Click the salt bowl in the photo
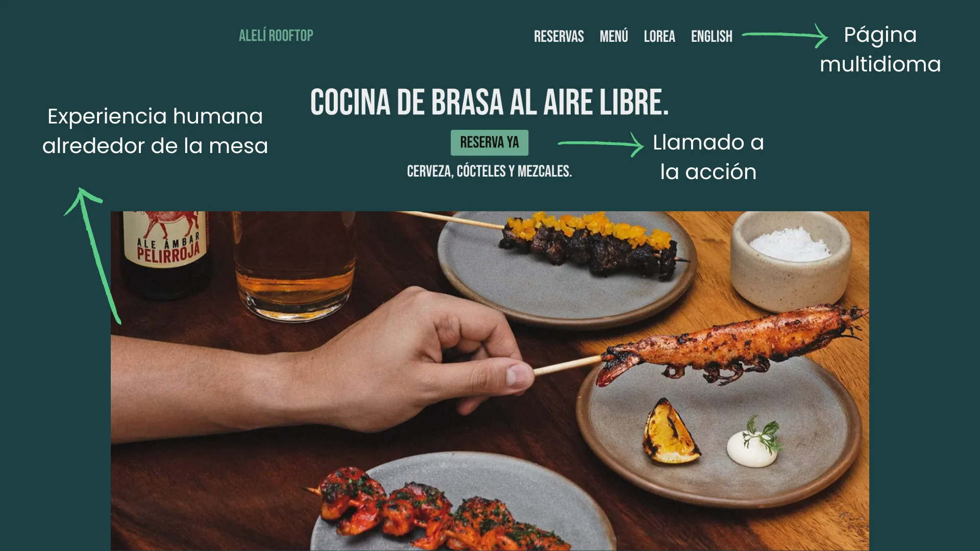 791,260
